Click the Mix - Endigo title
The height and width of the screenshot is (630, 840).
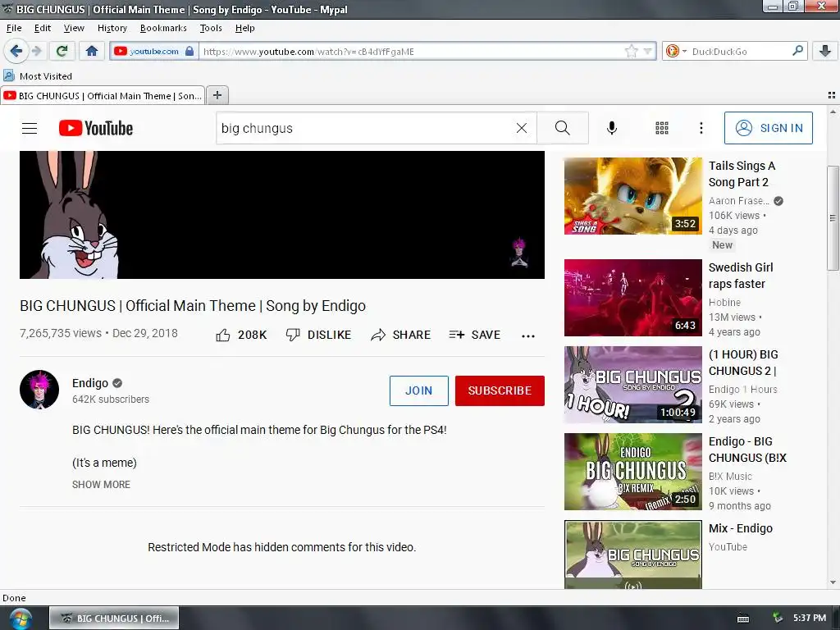741,528
